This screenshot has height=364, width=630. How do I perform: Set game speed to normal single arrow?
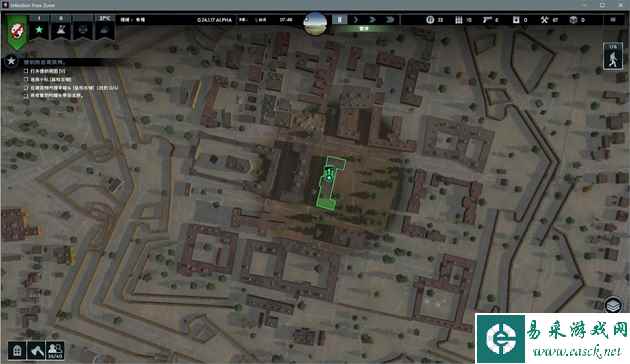click(x=356, y=19)
